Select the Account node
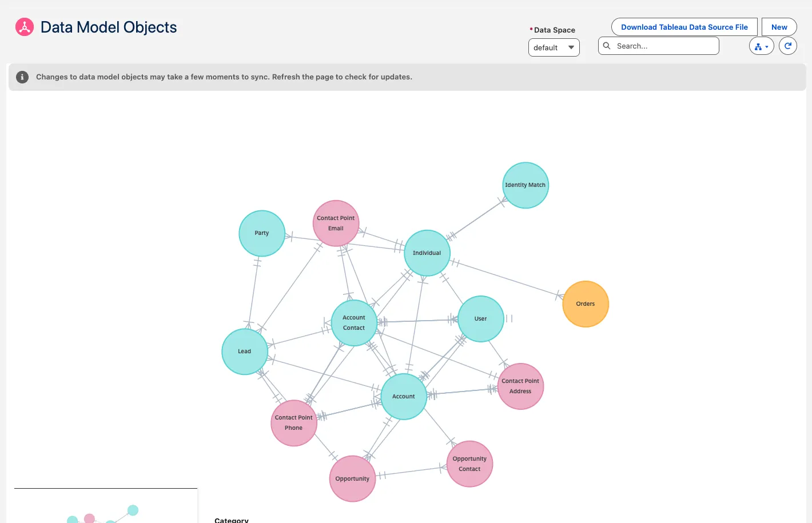This screenshot has height=523, width=812. [403, 396]
